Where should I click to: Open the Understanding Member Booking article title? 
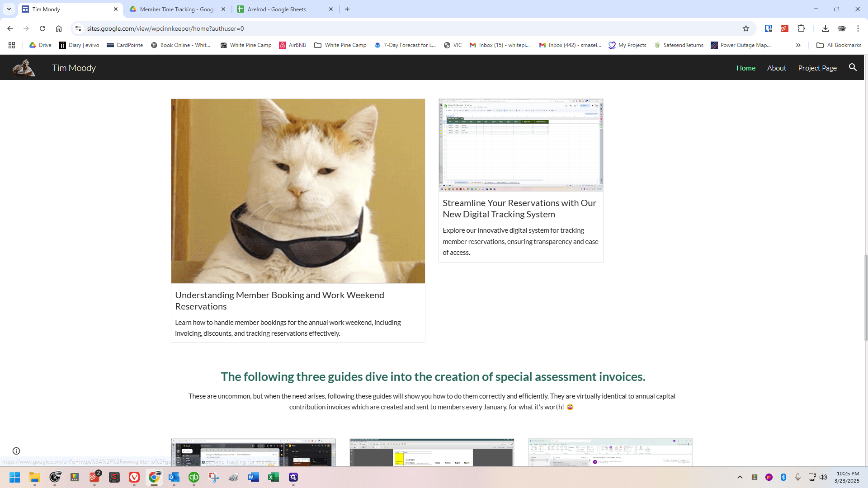click(279, 300)
